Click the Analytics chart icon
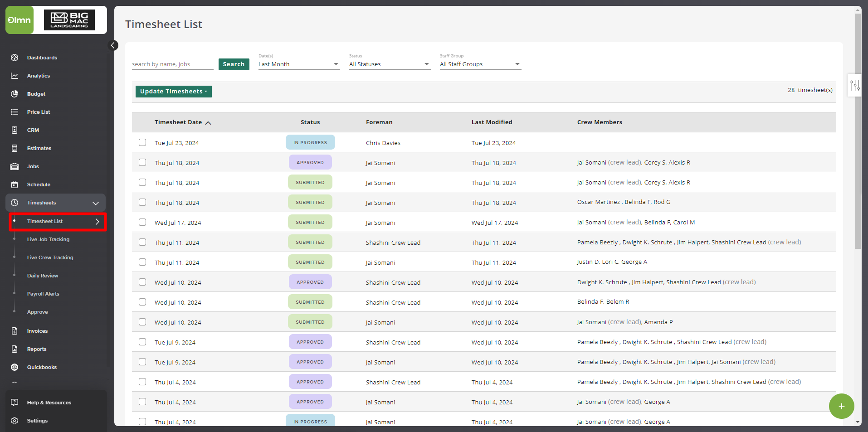Screen dimensions: 868x432 point(15,76)
